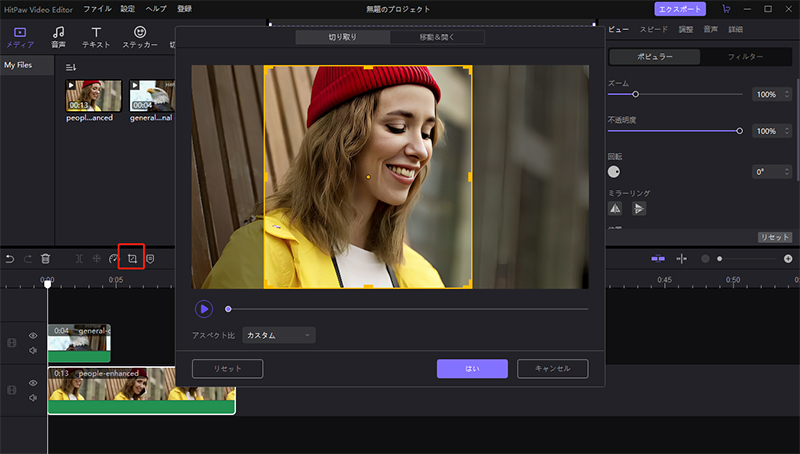Select the crop tool in timeline toolbar

tap(132, 259)
